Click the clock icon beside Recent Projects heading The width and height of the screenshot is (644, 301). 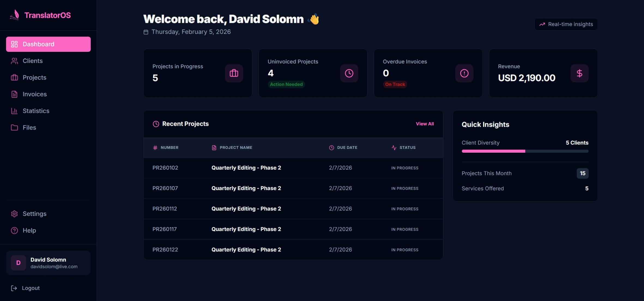pyautogui.click(x=156, y=124)
